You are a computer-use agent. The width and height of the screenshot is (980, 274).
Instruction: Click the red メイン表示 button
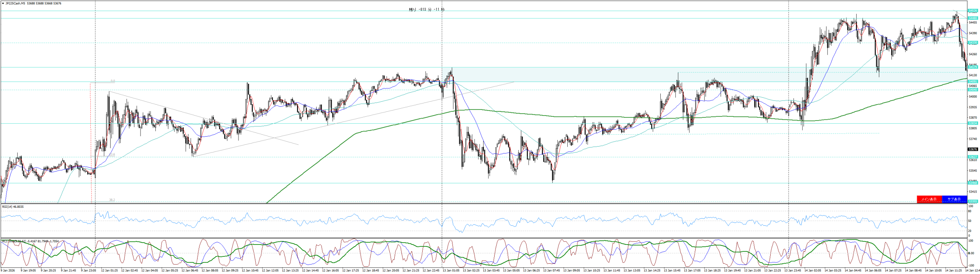[x=929, y=199]
